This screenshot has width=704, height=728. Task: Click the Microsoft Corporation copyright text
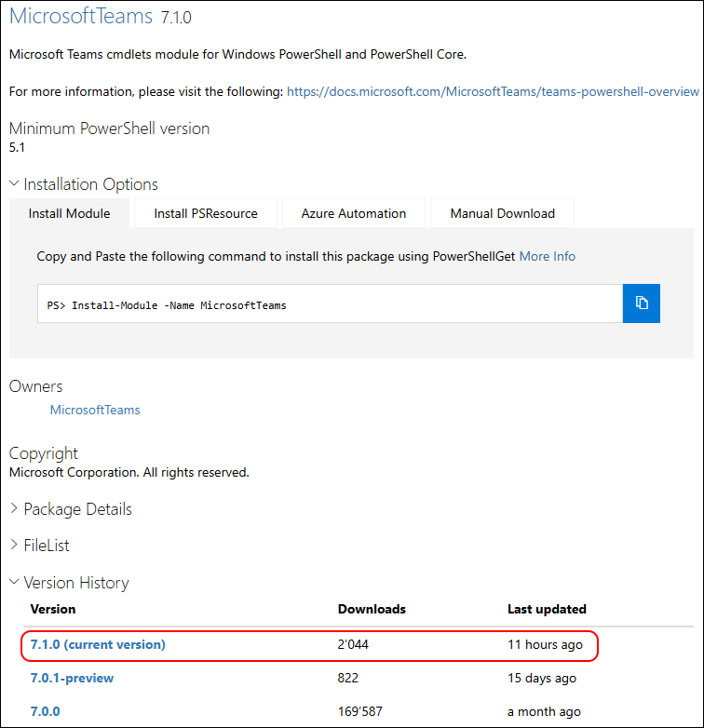[x=129, y=473]
